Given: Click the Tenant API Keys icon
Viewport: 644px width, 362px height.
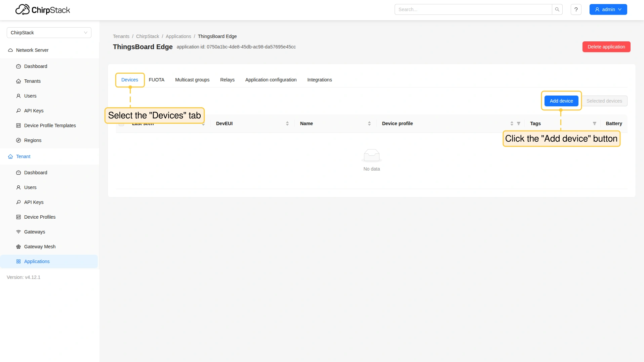Looking at the screenshot, I should click(18, 202).
